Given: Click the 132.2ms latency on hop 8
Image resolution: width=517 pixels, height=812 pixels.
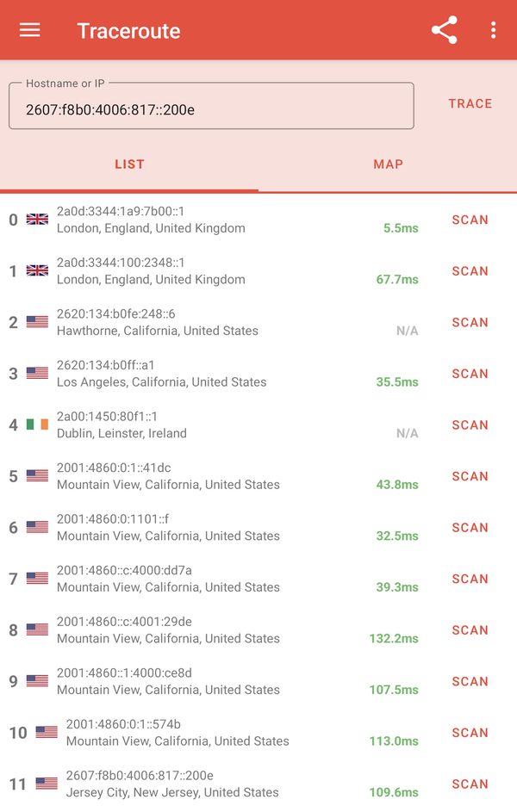Looking at the screenshot, I should pos(394,639).
